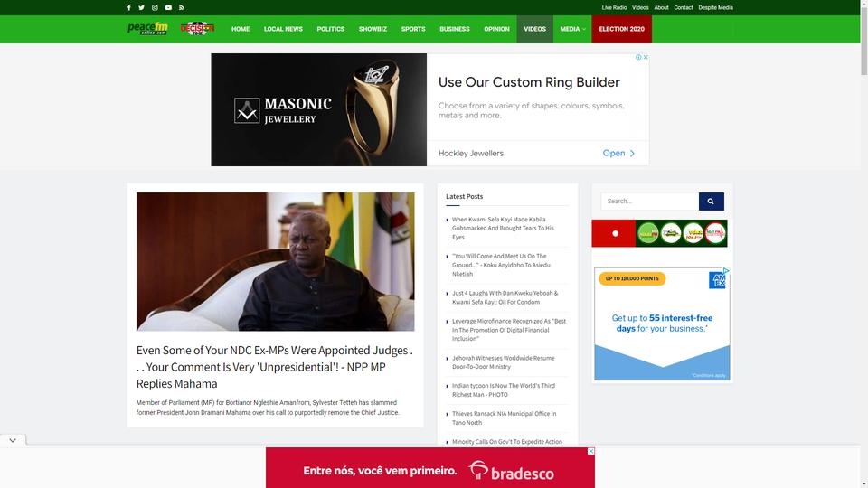Screen dimensions: 868x488
Task: Open the Live Radio link
Action: click(x=615, y=8)
